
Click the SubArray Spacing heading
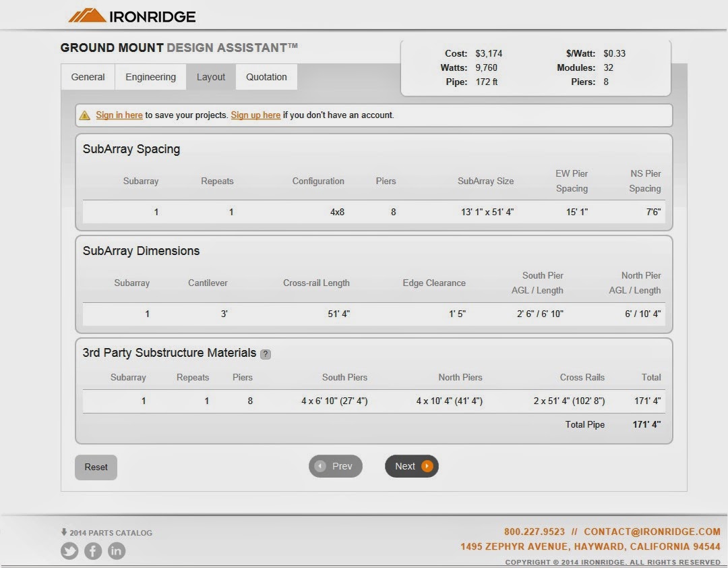tap(131, 149)
